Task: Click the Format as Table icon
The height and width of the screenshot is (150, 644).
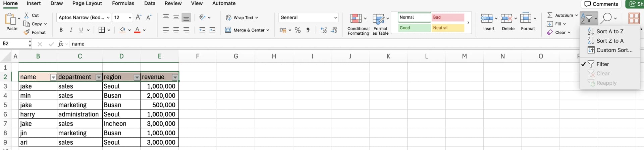Action: (380, 24)
